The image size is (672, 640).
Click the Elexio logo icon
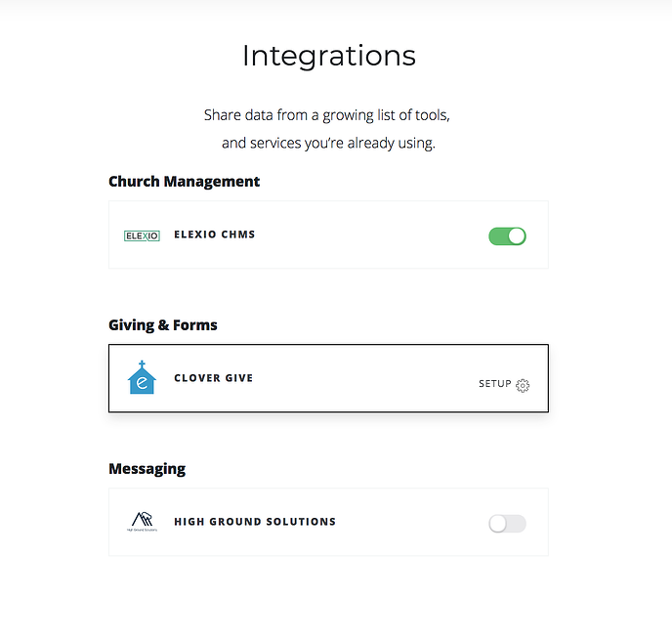[x=142, y=235]
